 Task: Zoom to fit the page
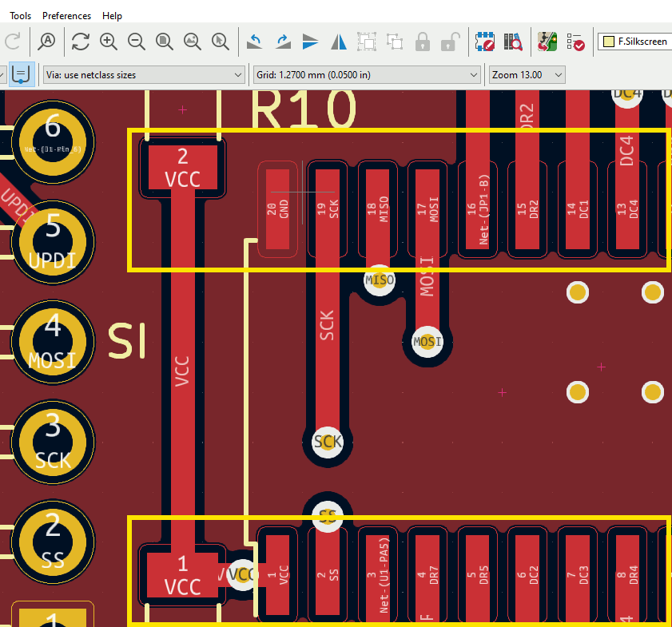click(165, 41)
